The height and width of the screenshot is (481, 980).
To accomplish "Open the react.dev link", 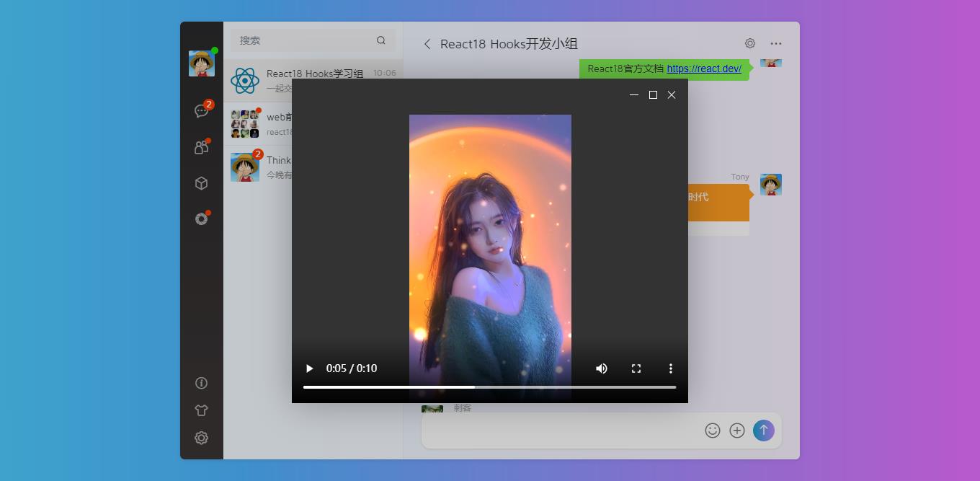I will pos(703,69).
